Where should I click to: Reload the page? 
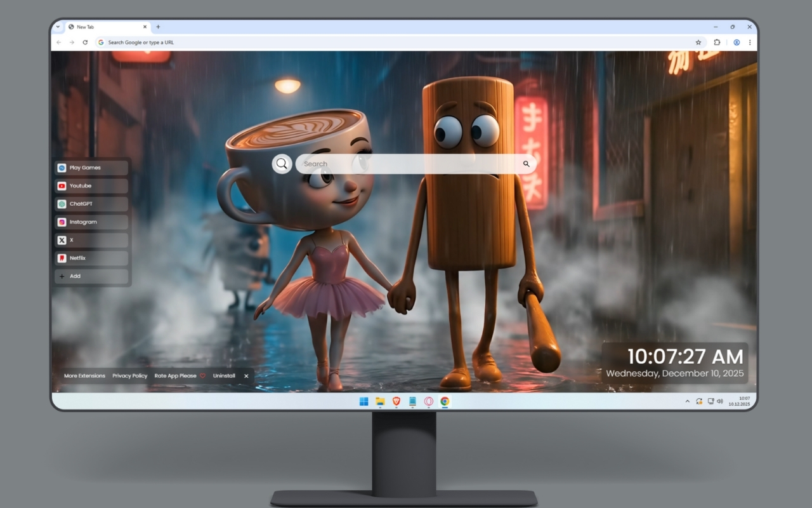pos(85,43)
